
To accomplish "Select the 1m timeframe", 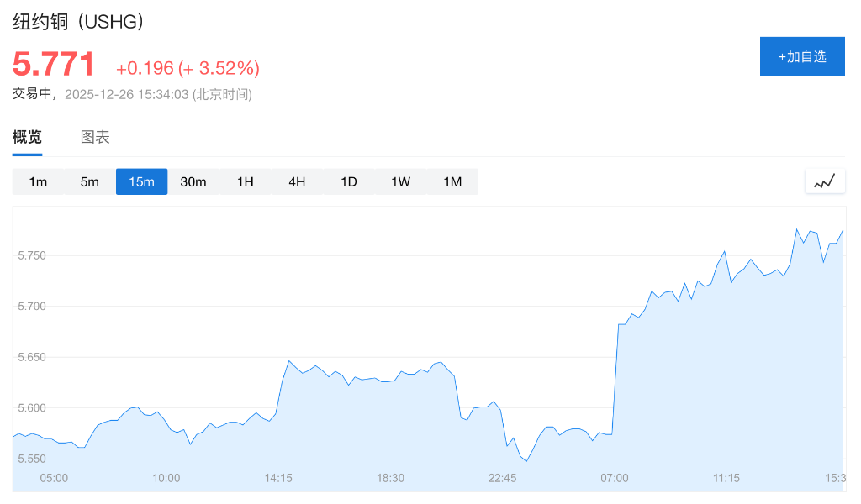I will point(38,181).
